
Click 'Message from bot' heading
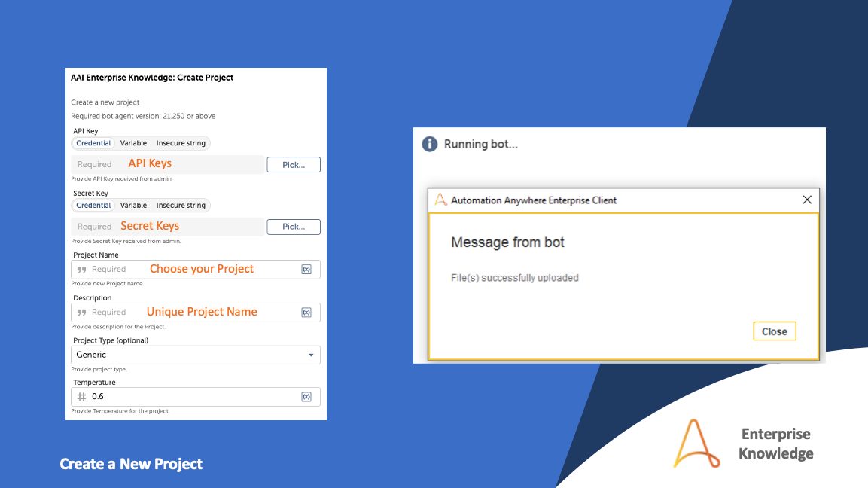point(507,242)
